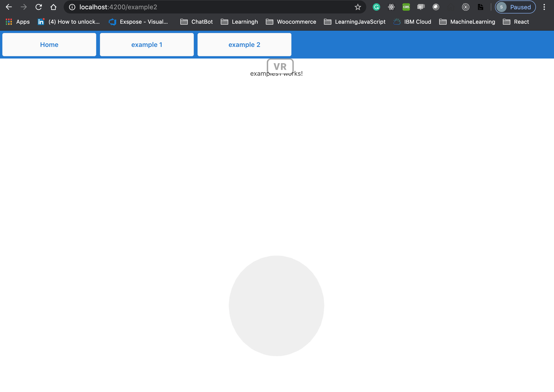Click the Grammarly extension icon
Image resolution: width=554 pixels, height=392 pixels.
(376, 7)
